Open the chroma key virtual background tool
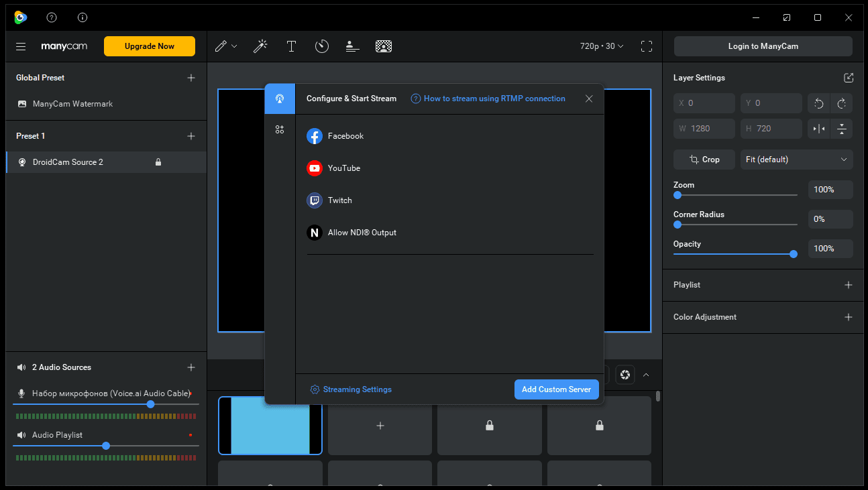The height and width of the screenshot is (490, 868). click(x=384, y=46)
